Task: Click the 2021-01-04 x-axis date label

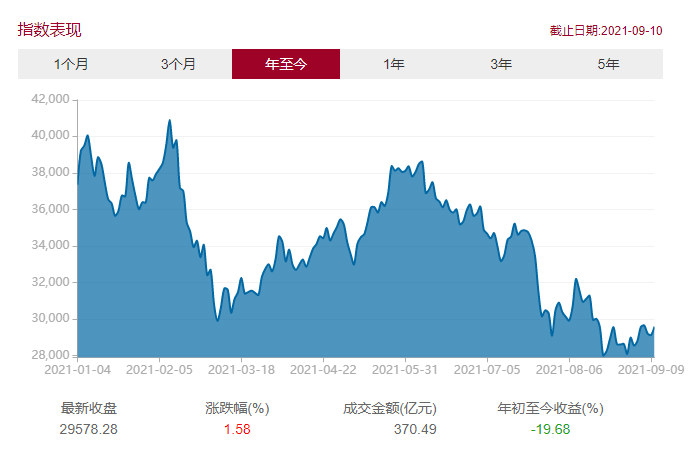Action: point(78,370)
